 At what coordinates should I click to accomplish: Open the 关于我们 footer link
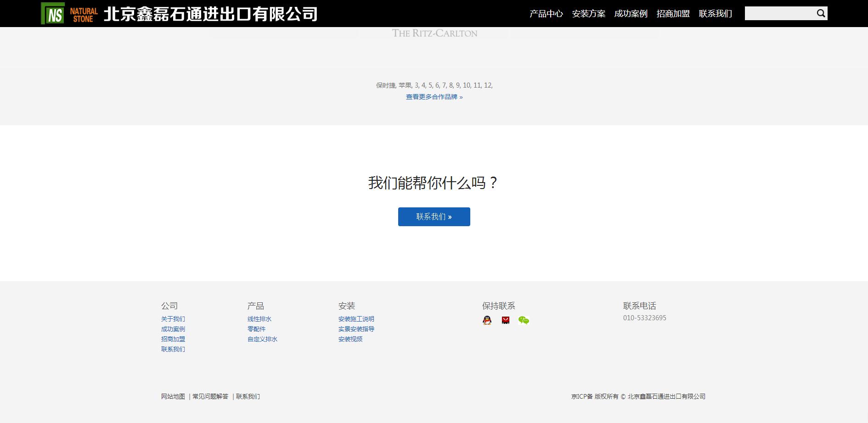coord(173,319)
